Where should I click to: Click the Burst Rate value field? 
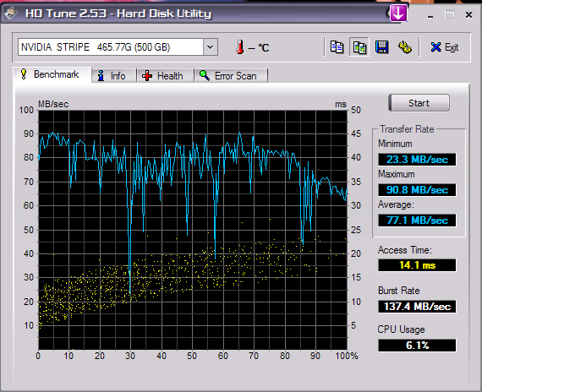416,306
